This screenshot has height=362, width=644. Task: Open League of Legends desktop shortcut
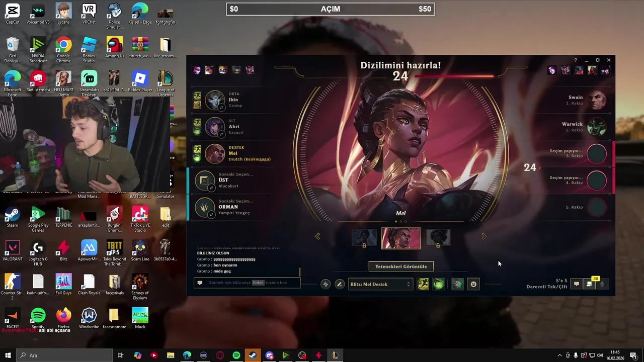[166, 84]
